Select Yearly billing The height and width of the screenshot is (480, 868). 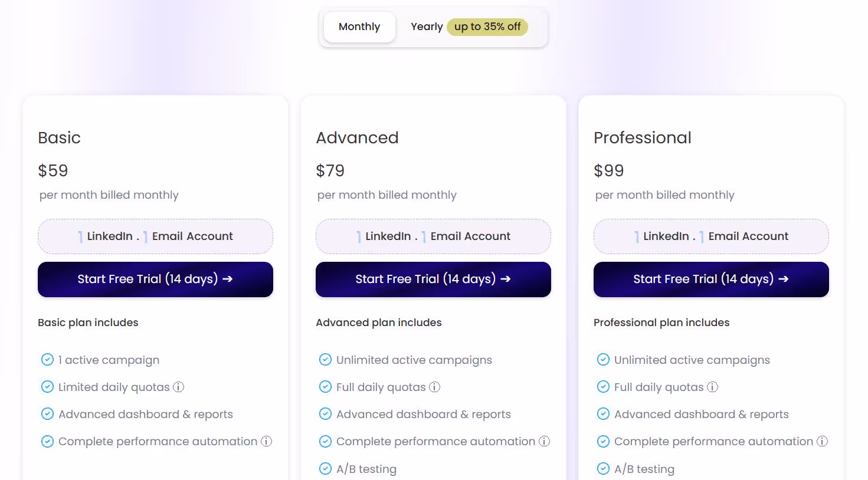427,27
